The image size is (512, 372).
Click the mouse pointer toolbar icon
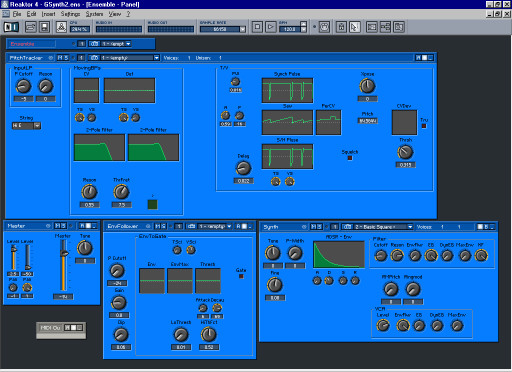click(x=355, y=27)
